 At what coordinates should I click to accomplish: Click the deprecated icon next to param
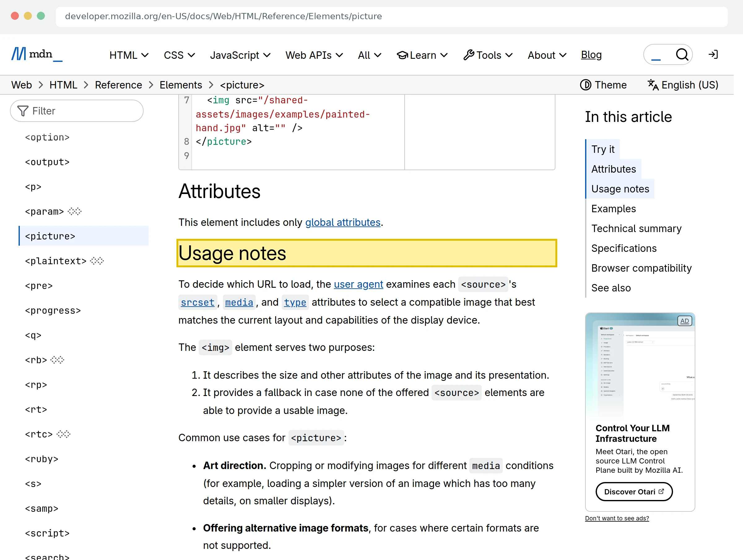75,212
